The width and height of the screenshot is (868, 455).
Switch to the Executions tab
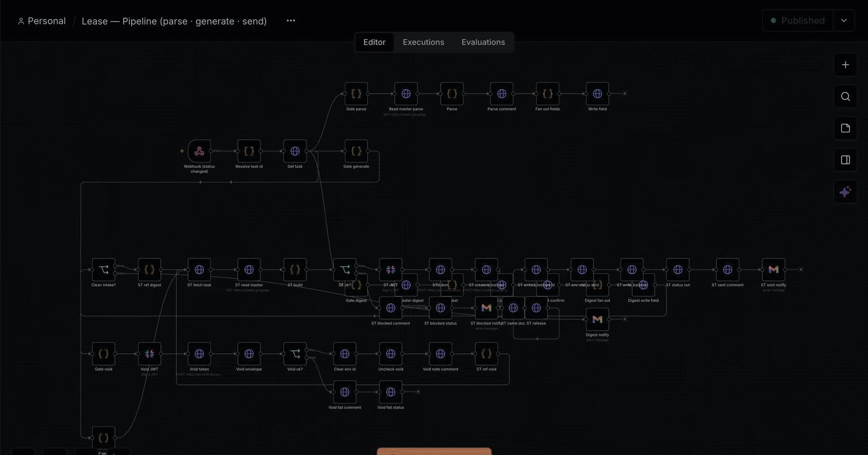(423, 42)
